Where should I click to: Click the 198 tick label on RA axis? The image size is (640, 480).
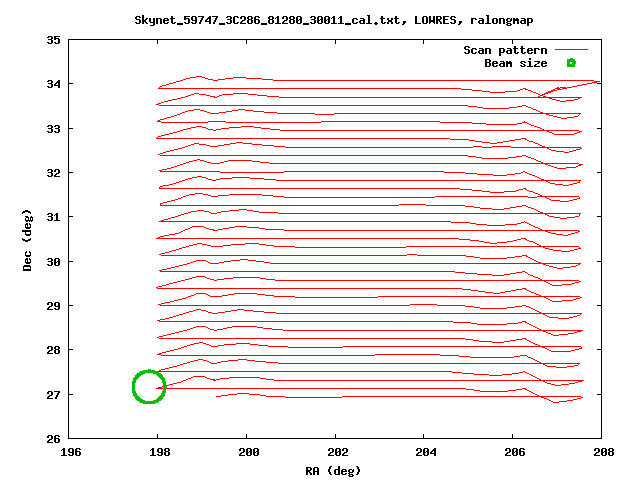coord(160,452)
